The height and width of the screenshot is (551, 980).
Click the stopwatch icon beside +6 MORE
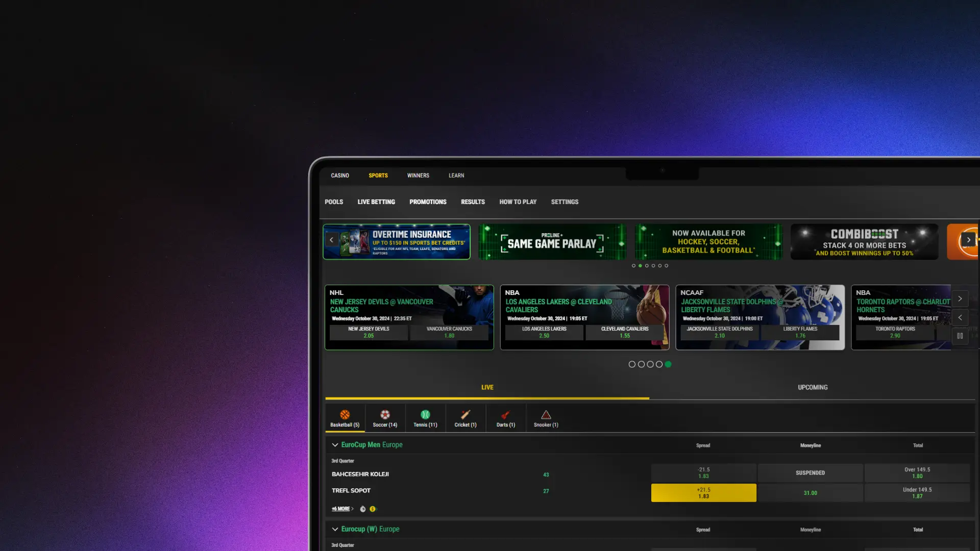point(362,509)
